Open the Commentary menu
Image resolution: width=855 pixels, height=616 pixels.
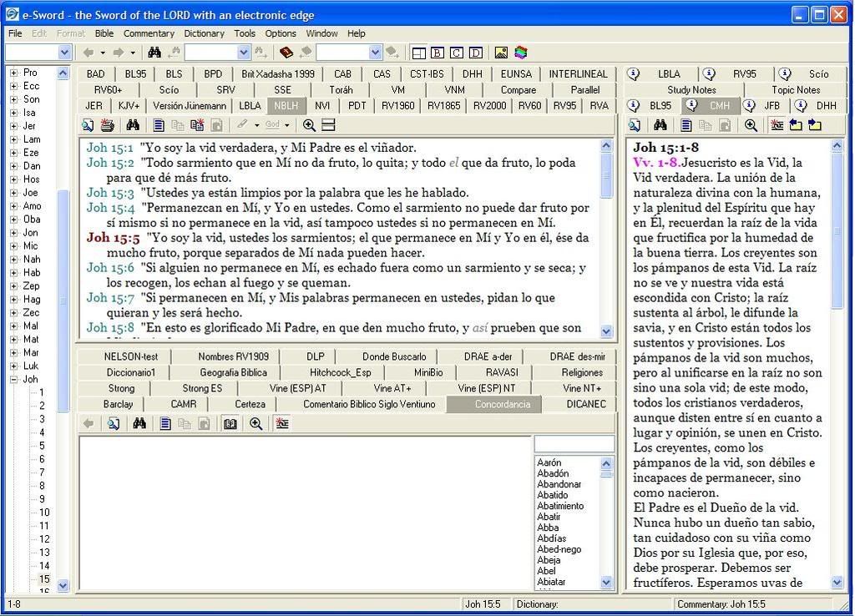point(149,33)
